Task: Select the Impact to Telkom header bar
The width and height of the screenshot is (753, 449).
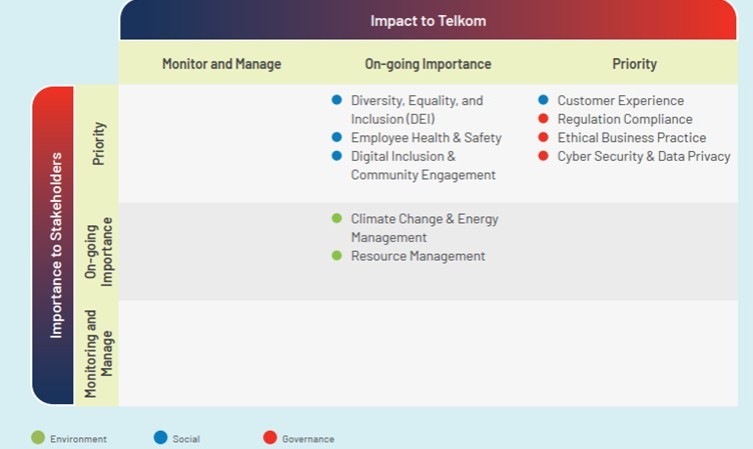Action: [x=428, y=20]
